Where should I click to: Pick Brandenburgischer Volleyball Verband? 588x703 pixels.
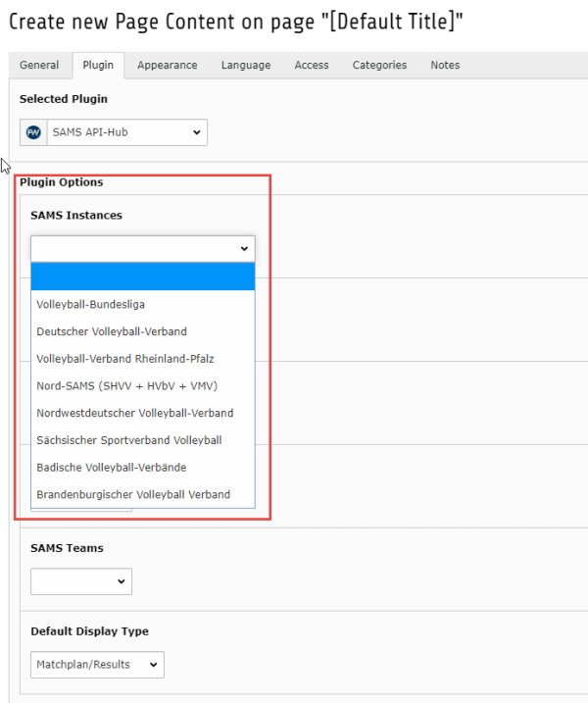click(143, 494)
